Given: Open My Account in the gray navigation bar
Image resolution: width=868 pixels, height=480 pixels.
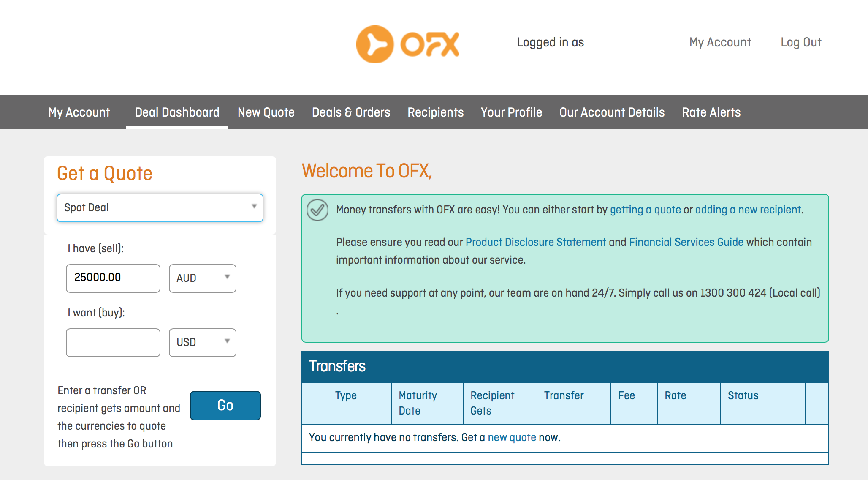Looking at the screenshot, I should (79, 112).
